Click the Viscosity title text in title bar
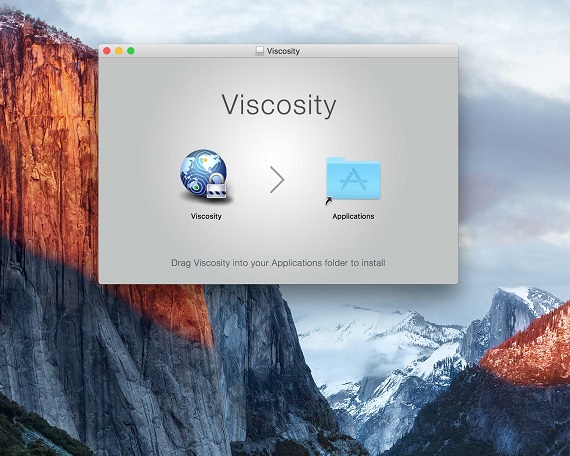The width and height of the screenshot is (570, 456). tap(283, 51)
